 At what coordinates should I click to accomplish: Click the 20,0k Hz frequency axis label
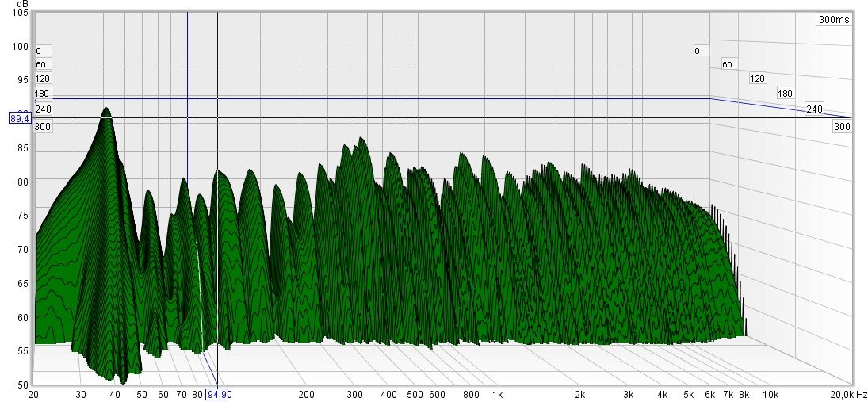coord(850,395)
